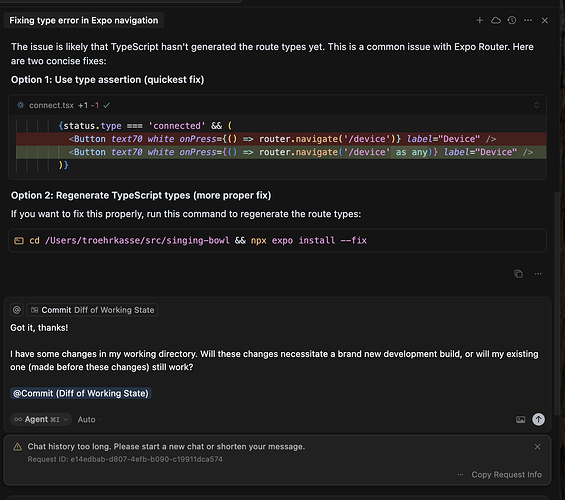Open ellipsis menu below assistant response

tap(538, 274)
